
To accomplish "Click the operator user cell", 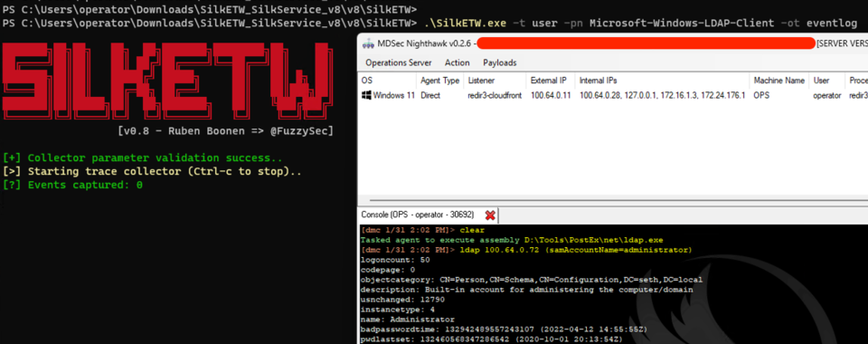I will 827,95.
